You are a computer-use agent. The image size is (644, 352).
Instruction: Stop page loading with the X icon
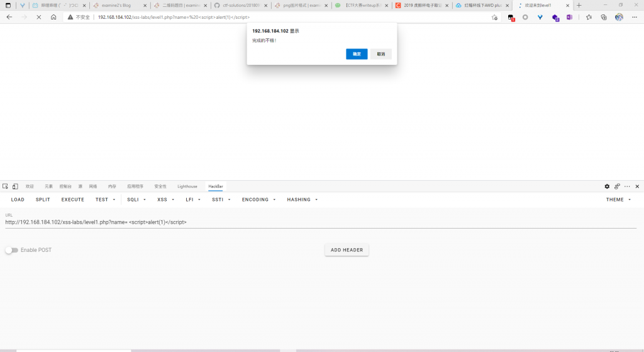tap(38, 17)
